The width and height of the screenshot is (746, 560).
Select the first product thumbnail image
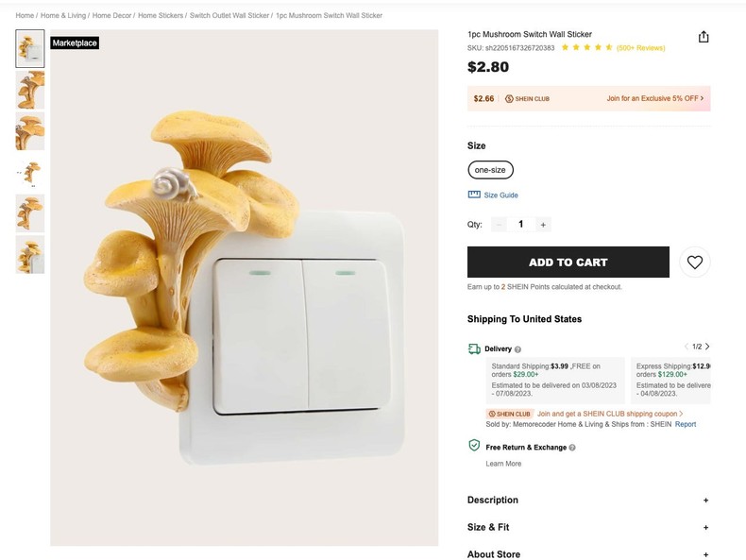coord(30,49)
